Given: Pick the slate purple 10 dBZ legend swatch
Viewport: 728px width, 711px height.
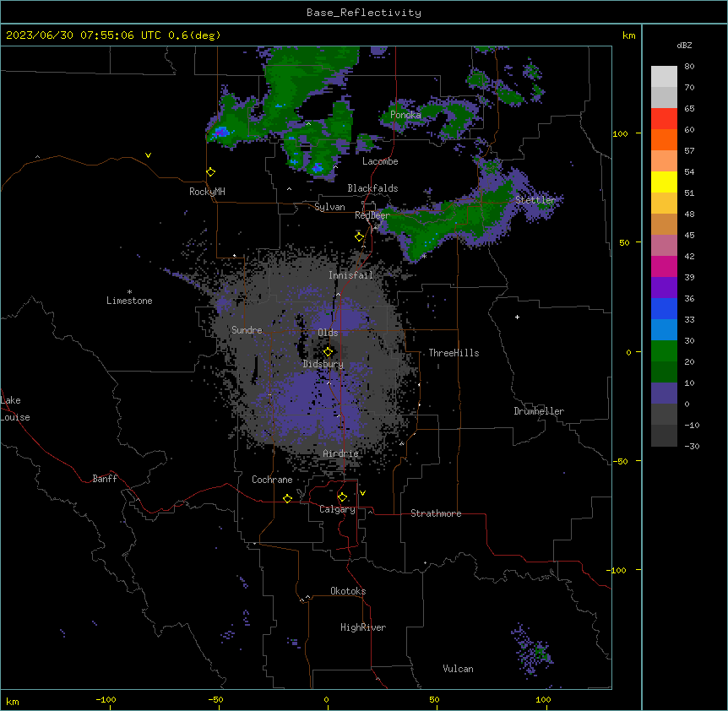Looking at the screenshot, I should (664, 393).
